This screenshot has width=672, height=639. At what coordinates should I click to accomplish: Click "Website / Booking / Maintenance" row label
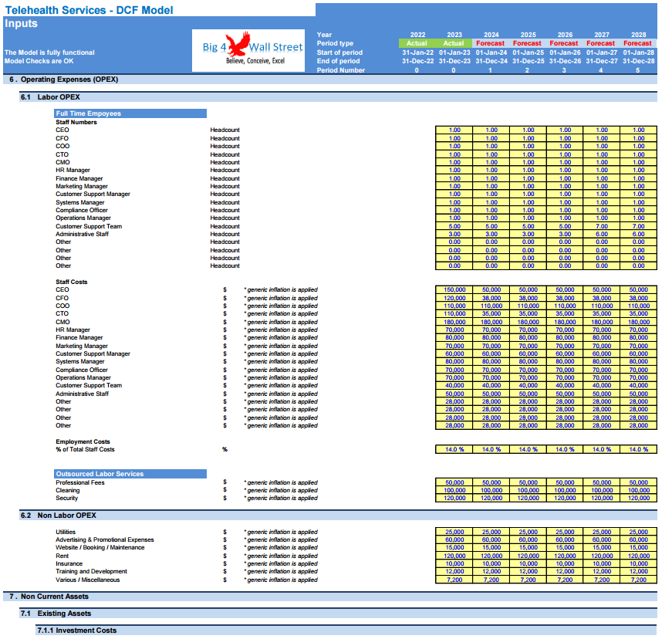coord(100,548)
